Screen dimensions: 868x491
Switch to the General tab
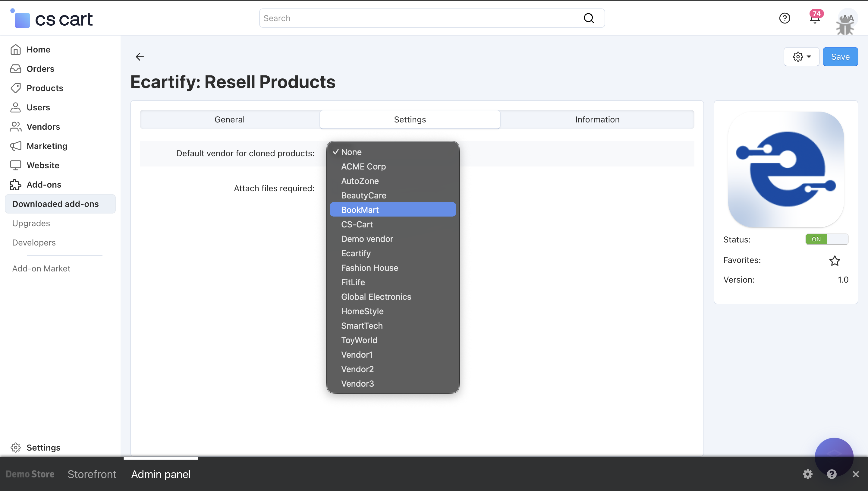click(229, 119)
